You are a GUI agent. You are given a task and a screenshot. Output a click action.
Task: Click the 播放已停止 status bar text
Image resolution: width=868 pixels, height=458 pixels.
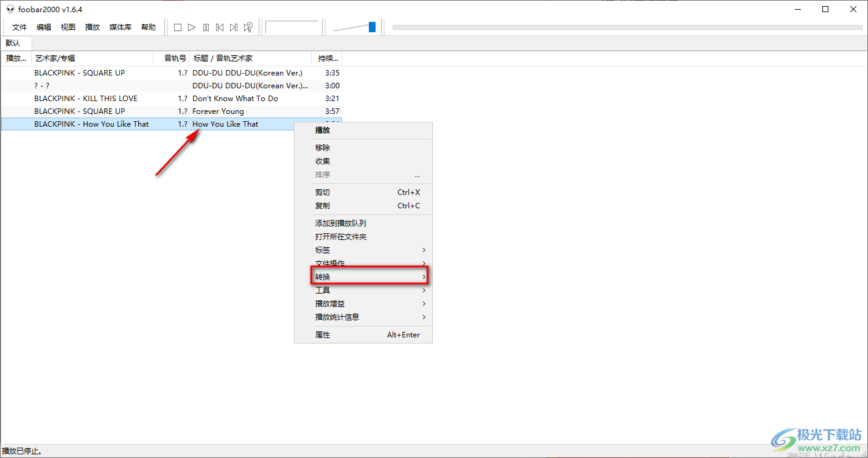pyautogui.click(x=22, y=452)
